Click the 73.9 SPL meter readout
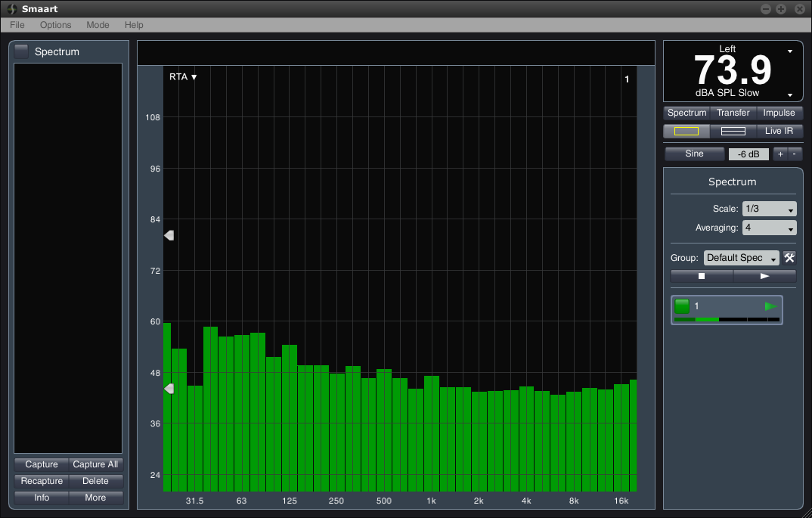Viewport: 812px width, 518px height. click(x=733, y=70)
